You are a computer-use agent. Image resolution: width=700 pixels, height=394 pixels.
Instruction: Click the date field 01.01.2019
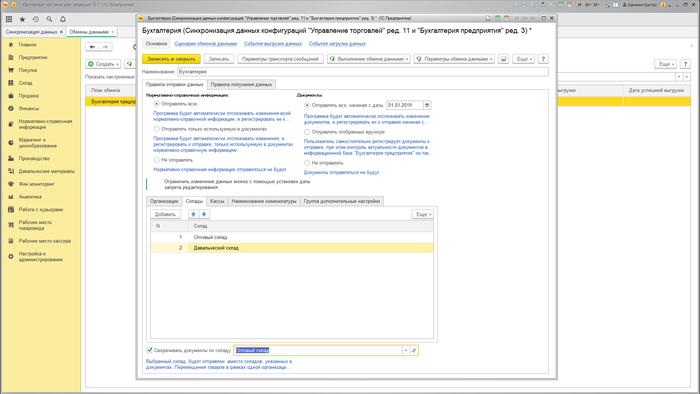coord(404,105)
